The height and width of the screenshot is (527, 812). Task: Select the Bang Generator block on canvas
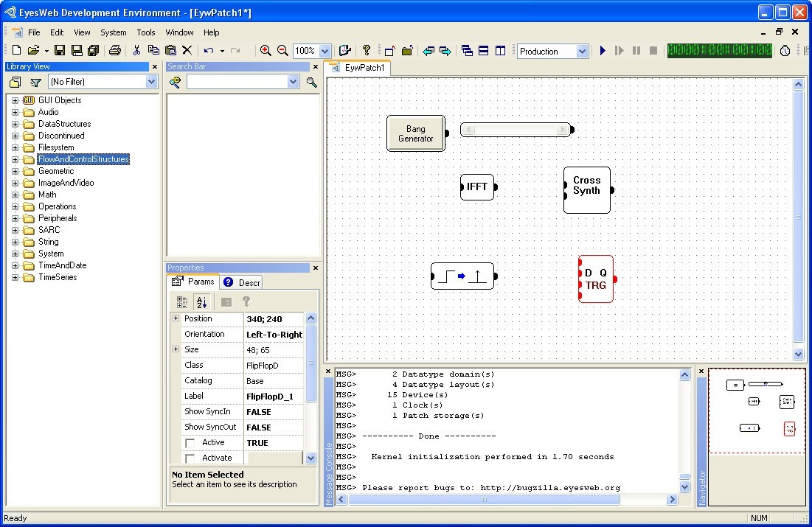[416, 133]
